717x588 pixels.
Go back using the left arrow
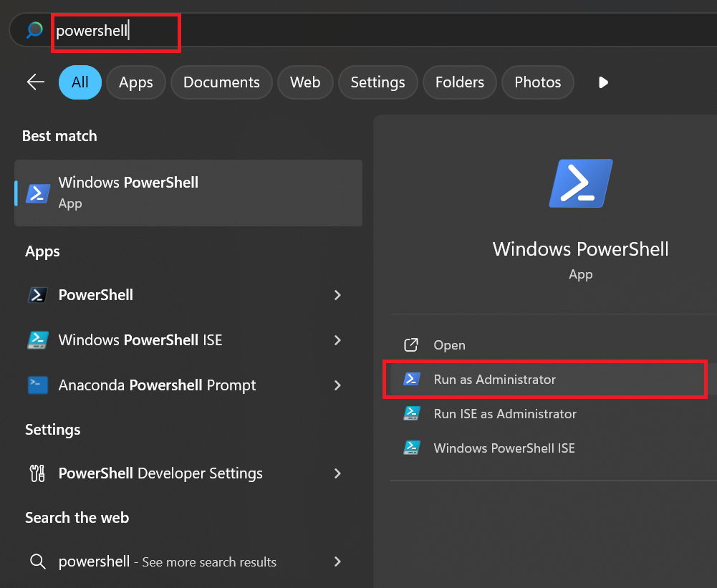(36, 82)
